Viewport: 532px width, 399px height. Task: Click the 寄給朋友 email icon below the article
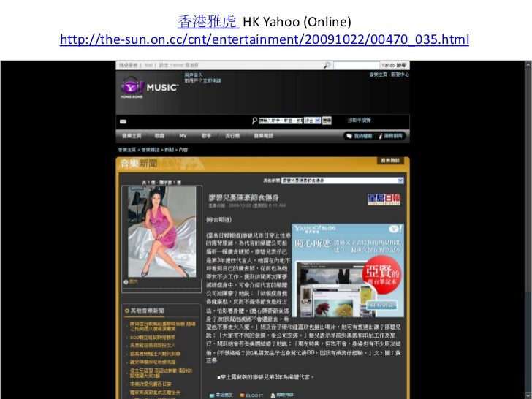(x=212, y=395)
